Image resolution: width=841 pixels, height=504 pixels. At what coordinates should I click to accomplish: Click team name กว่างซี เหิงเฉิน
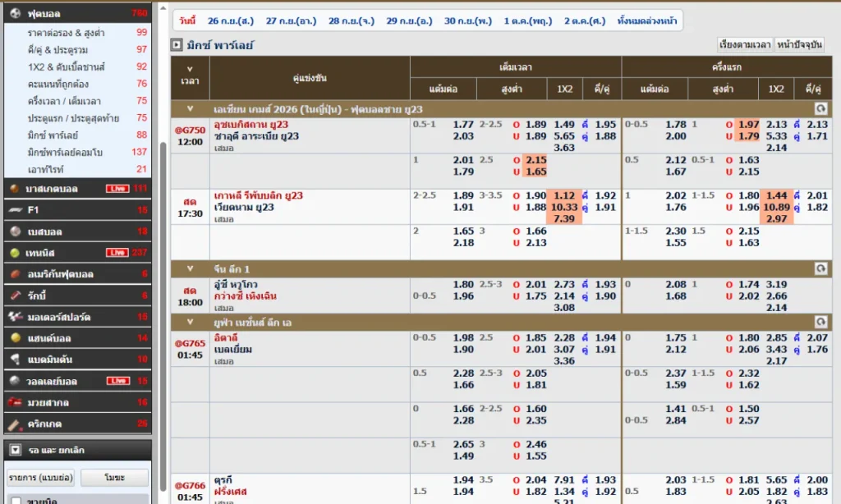point(245,296)
